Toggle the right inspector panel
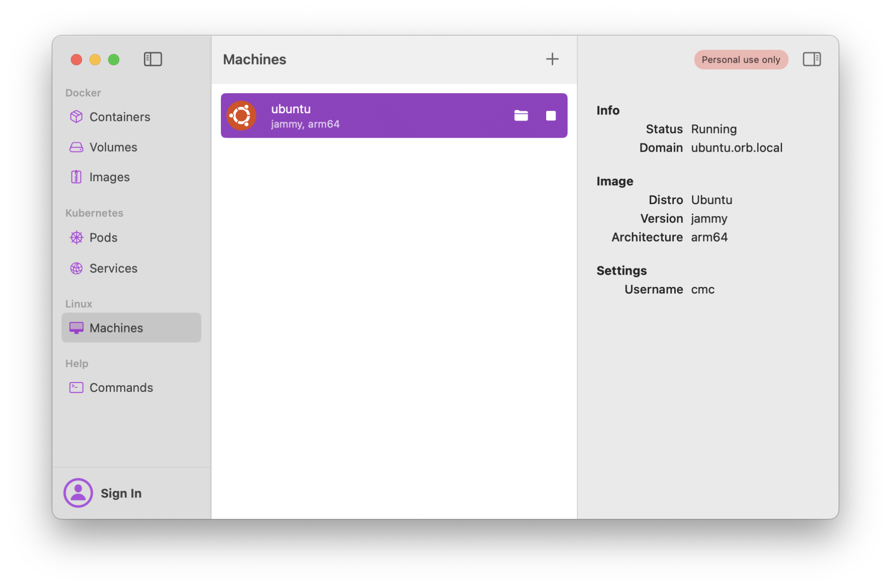 point(812,59)
